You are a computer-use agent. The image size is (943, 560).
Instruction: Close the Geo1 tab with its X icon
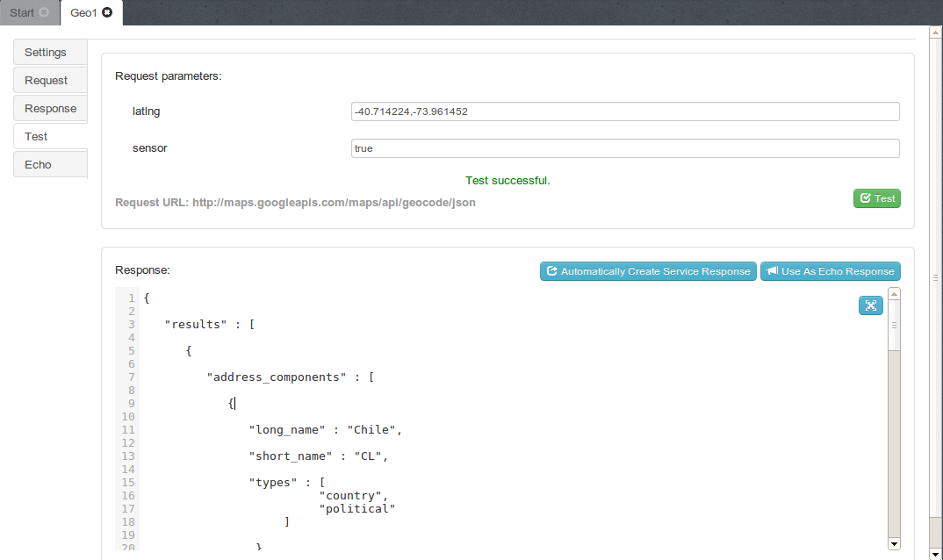point(107,13)
